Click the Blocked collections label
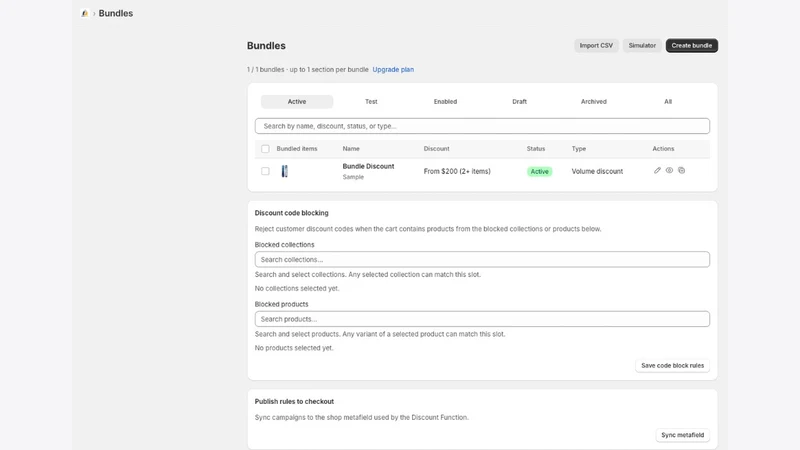The height and width of the screenshot is (450, 800). [285, 245]
